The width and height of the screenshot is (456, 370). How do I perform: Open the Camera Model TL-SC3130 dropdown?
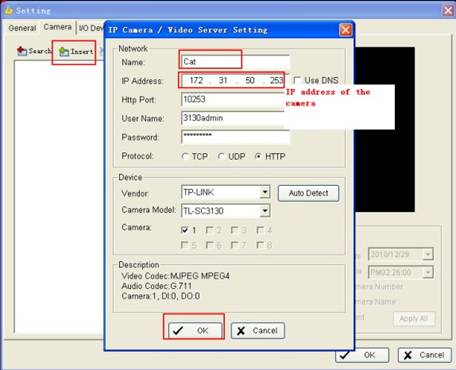click(x=265, y=211)
